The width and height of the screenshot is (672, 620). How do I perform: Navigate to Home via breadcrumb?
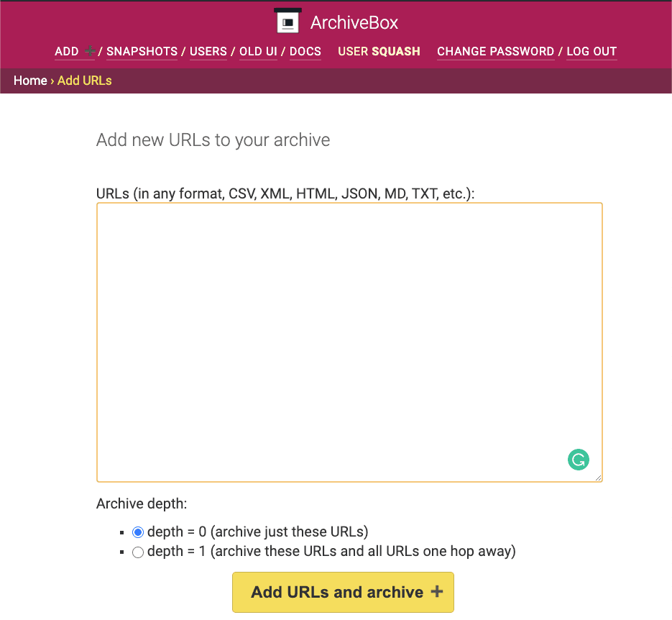[x=30, y=81]
